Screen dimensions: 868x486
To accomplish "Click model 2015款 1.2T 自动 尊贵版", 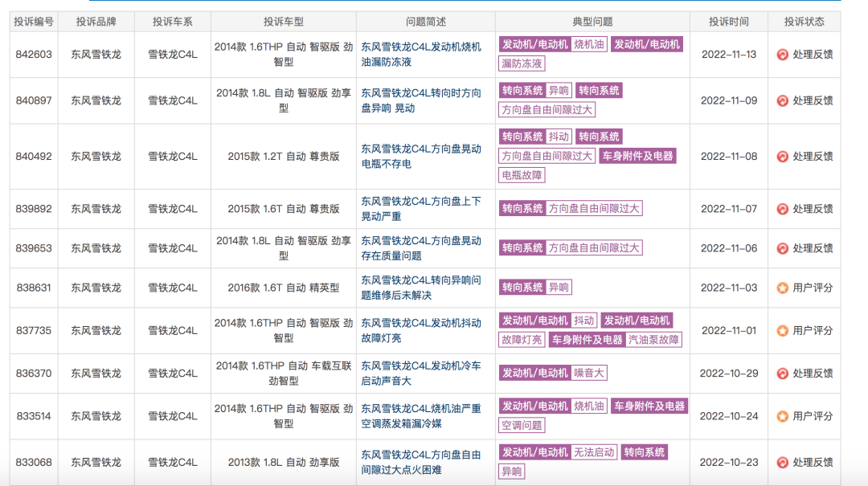I will click(284, 157).
